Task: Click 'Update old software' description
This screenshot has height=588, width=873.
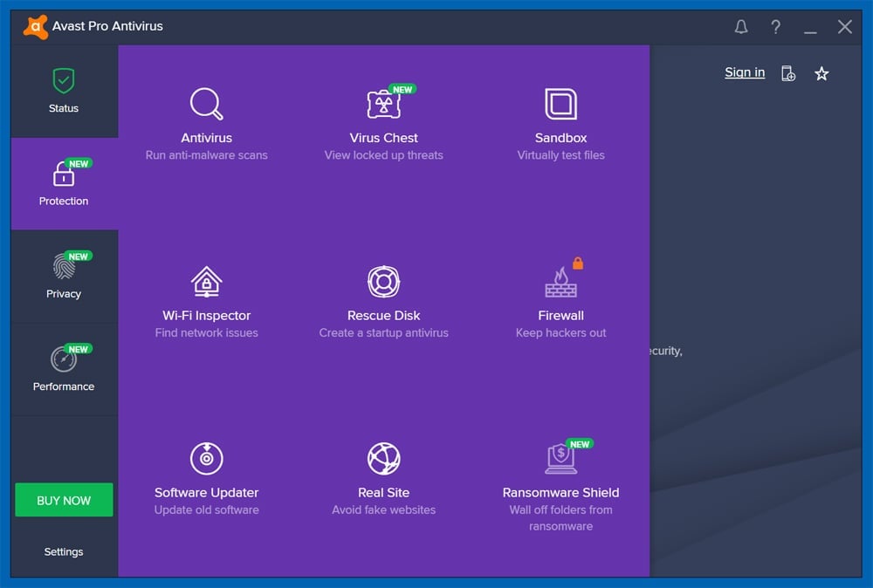Action: tap(207, 509)
